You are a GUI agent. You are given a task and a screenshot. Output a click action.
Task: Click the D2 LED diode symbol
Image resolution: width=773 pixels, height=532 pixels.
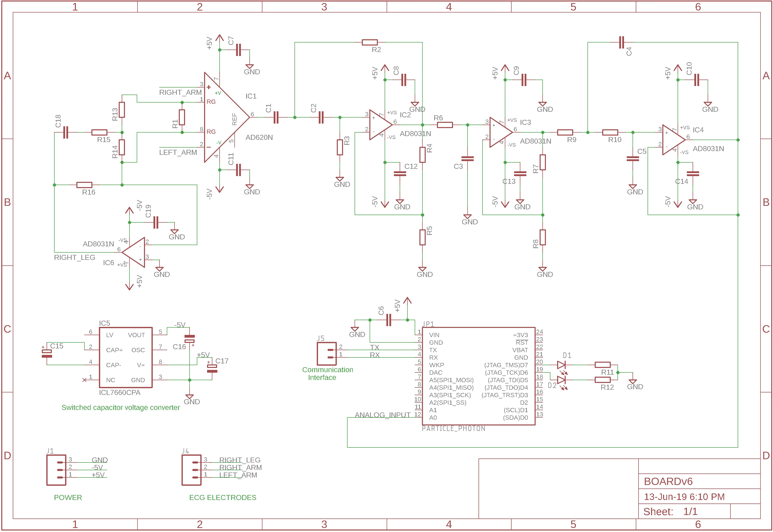[561, 380]
